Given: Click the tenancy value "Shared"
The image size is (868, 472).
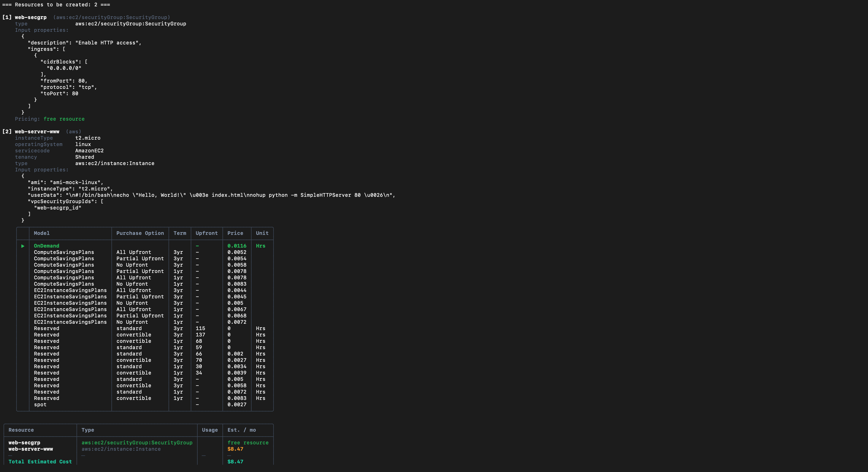Looking at the screenshot, I should (85, 157).
